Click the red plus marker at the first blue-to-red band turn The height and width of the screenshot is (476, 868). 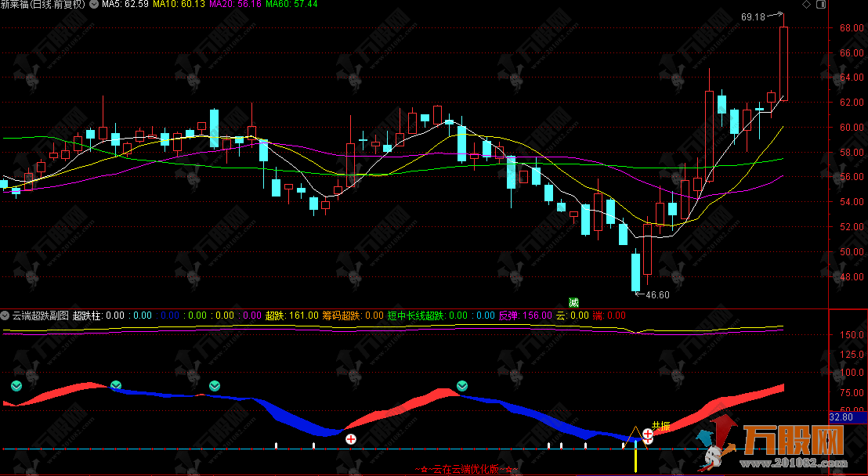click(x=351, y=439)
